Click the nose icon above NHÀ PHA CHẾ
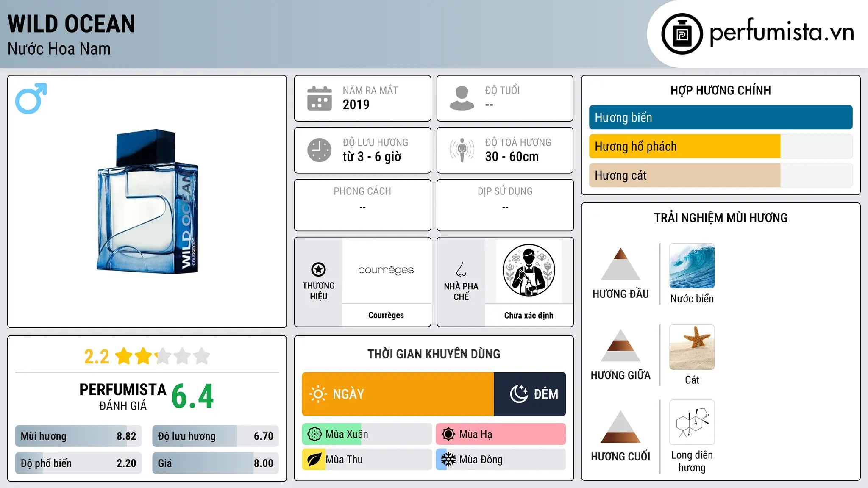868x488 pixels. pos(461,269)
